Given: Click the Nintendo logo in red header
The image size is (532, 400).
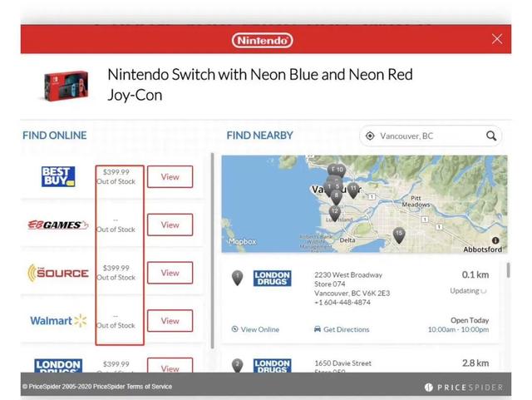Looking at the screenshot, I should coord(263,41).
